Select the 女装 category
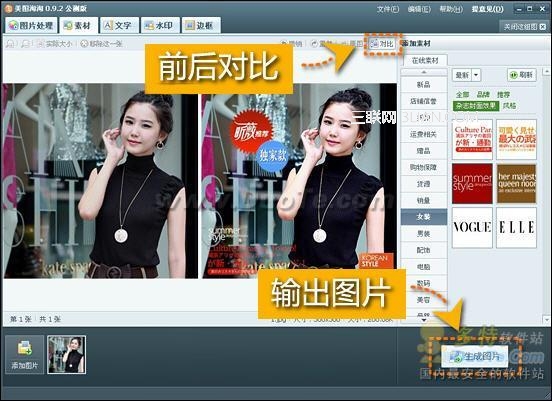552x401 pixels. 424,217
